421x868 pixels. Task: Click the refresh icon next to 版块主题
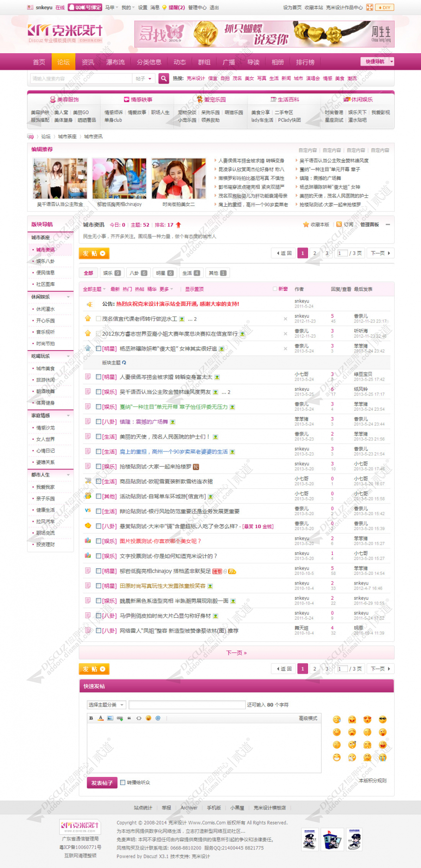click(124, 363)
